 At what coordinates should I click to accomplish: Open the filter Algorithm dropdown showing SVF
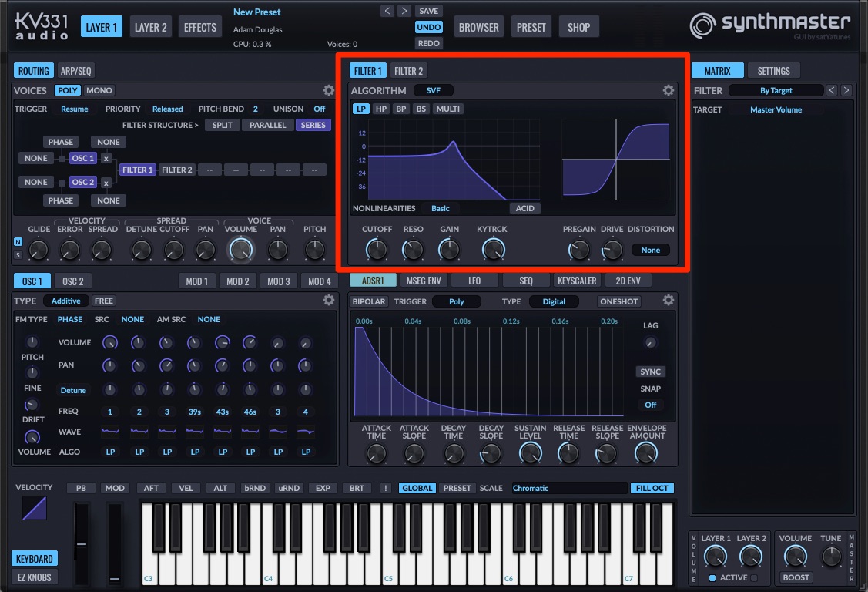coord(434,90)
